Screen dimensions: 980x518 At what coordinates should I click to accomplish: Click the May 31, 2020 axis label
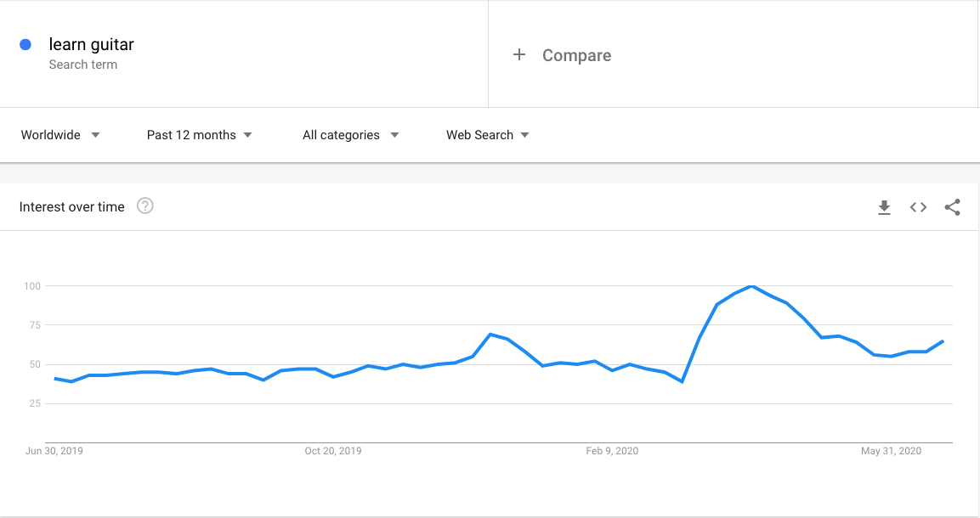(x=892, y=451)
